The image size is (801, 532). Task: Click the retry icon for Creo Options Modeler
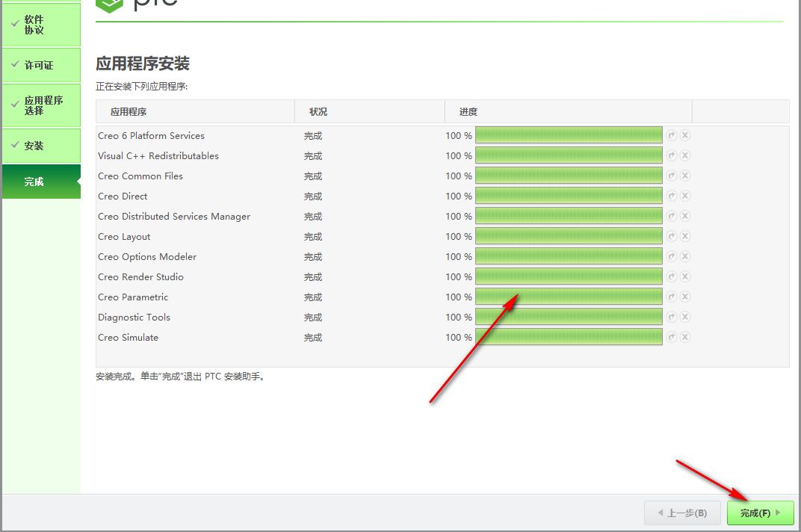(x=672, y=256)
